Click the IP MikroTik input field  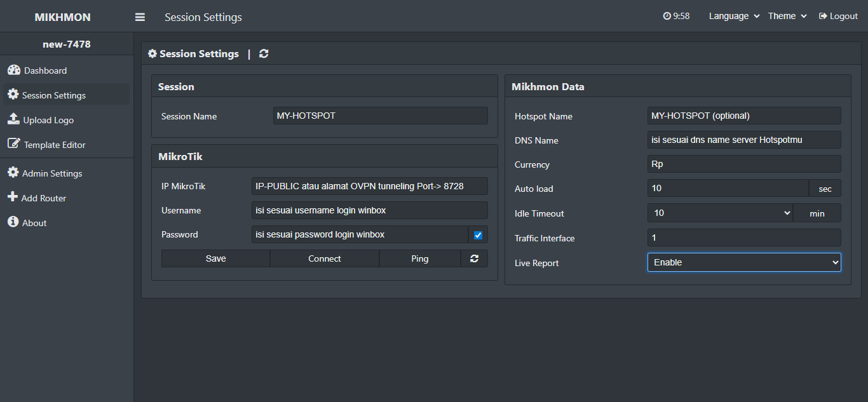click(x=369, y=186)
